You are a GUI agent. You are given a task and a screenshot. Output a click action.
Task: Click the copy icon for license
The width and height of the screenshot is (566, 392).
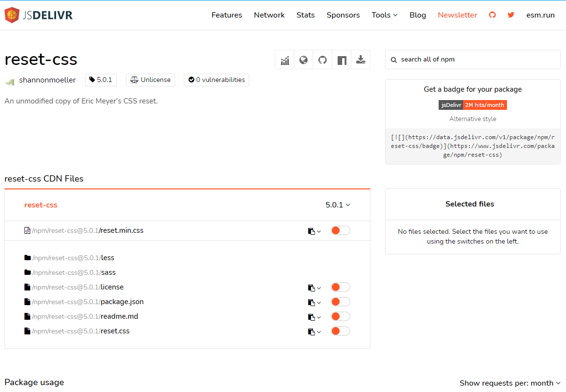tap(311, 288)
